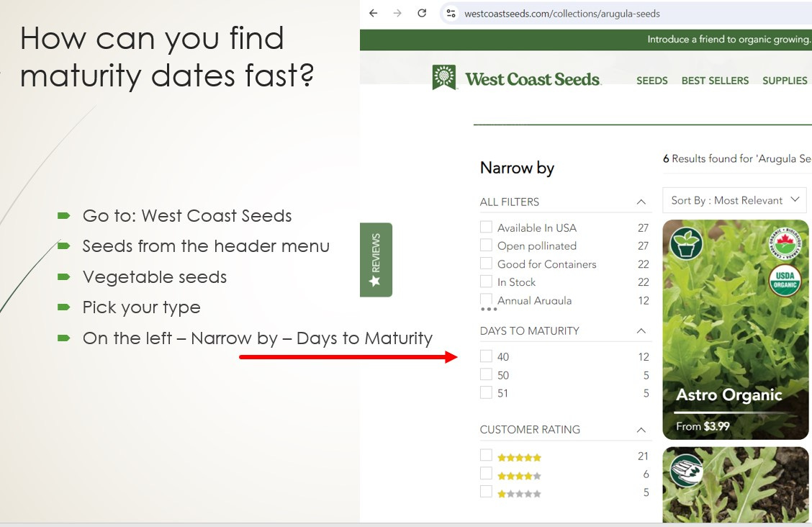Click the browser forward arrow
The height and width of the screenshot is (527, 812).
397,14
